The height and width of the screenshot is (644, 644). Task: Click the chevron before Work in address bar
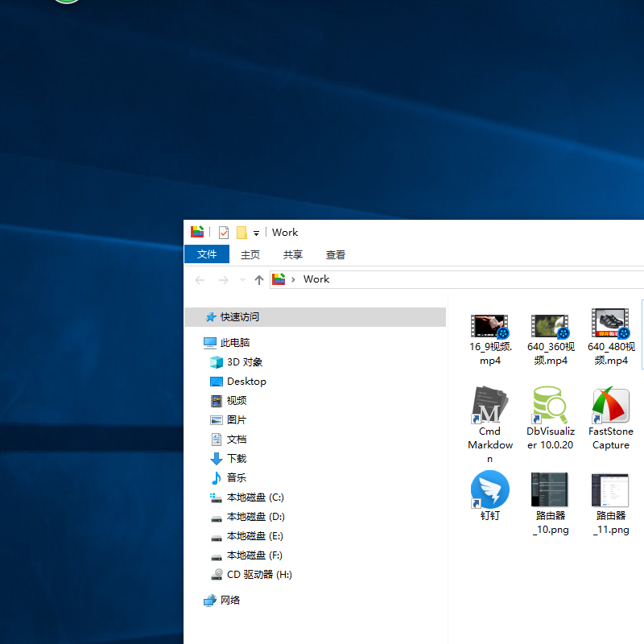coord(294,279)
